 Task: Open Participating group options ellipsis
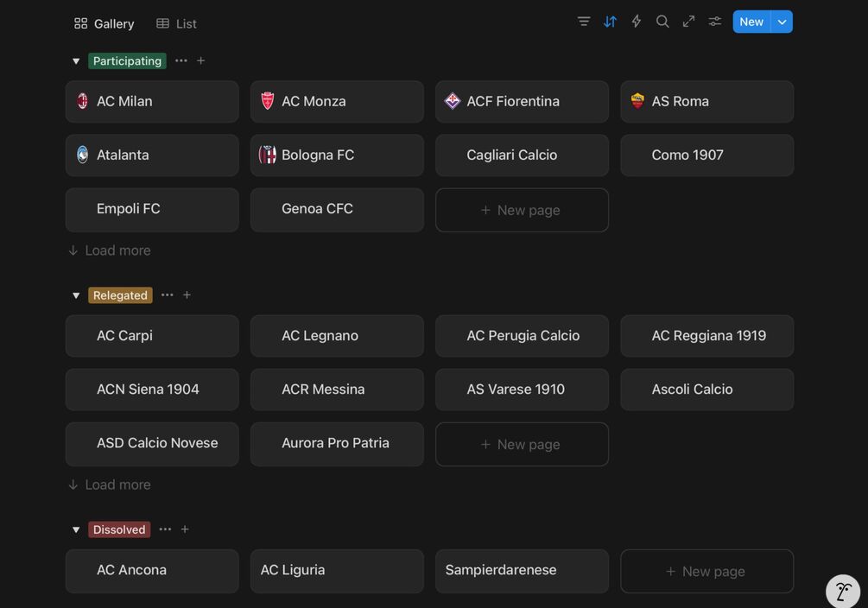pos(181,60)
